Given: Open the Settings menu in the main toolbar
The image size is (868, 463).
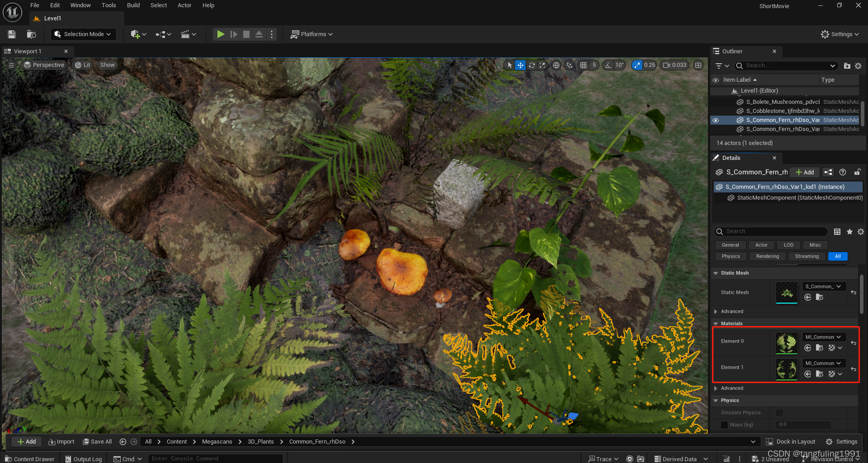Looking at the screenshot, I should [x=840, y=34].
